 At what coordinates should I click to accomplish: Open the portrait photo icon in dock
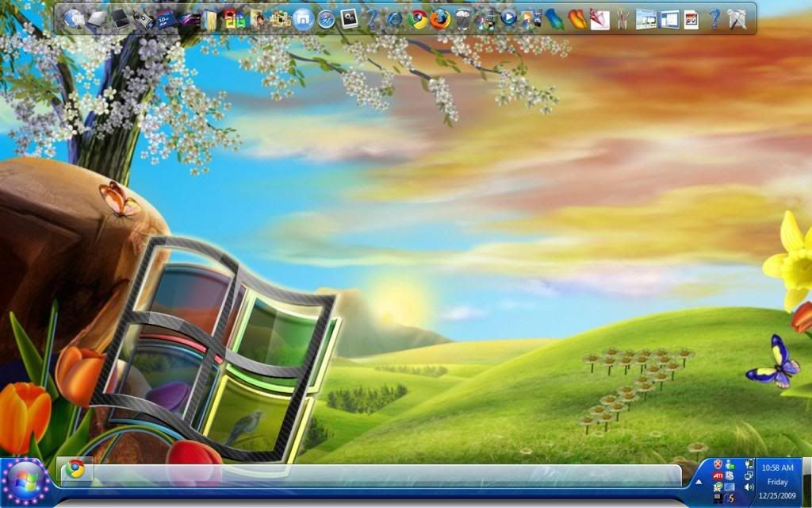(x=257, y=19)
